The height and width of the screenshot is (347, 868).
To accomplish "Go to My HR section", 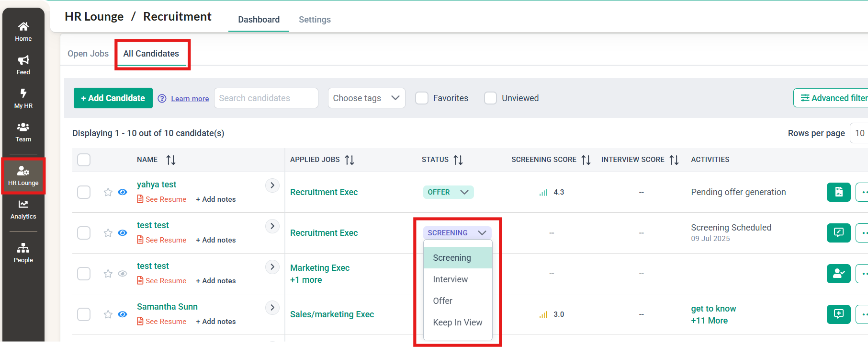I will (x=23, y=98).
